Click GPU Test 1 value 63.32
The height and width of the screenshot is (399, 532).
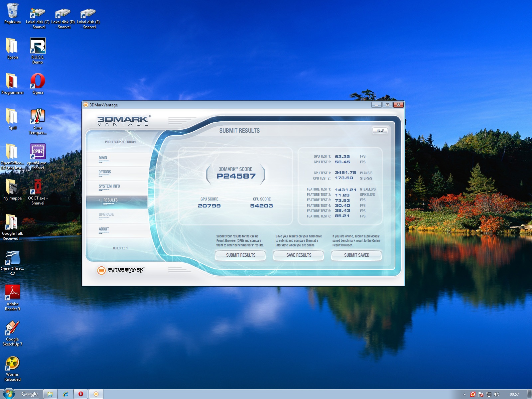342,157
